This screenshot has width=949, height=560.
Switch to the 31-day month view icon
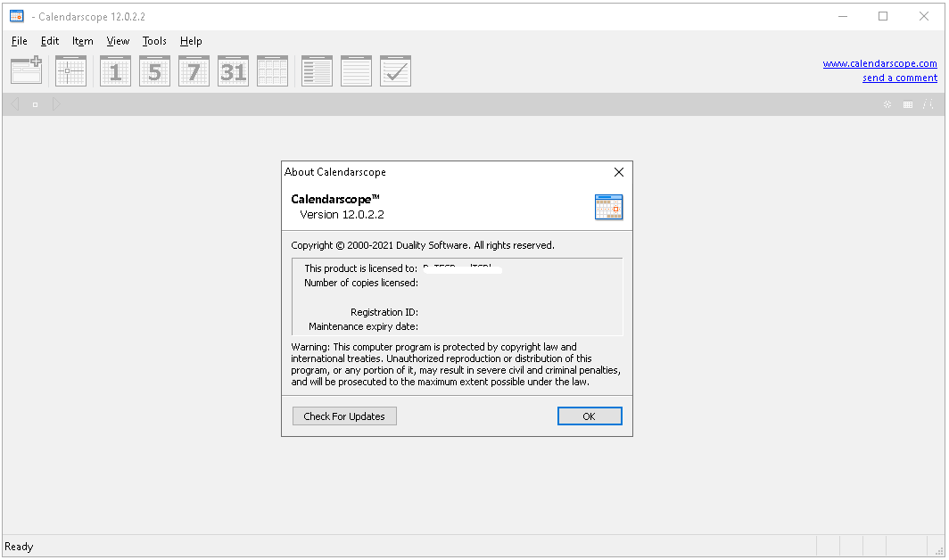tap(233, 70)
